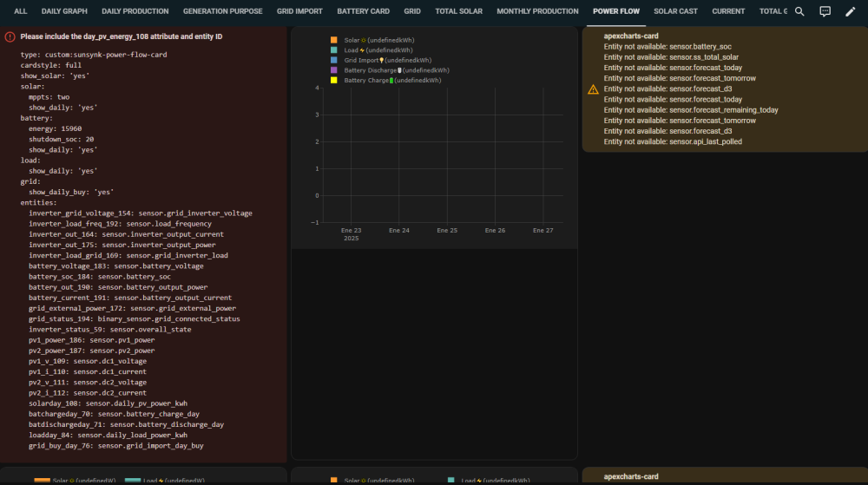Click the day_pv_energy_108 error message heading
Viewport: 868px width, 485px height.
[122, 36]
